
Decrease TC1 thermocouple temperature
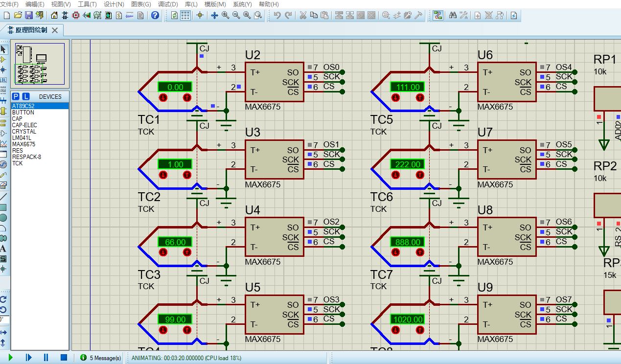163,98
